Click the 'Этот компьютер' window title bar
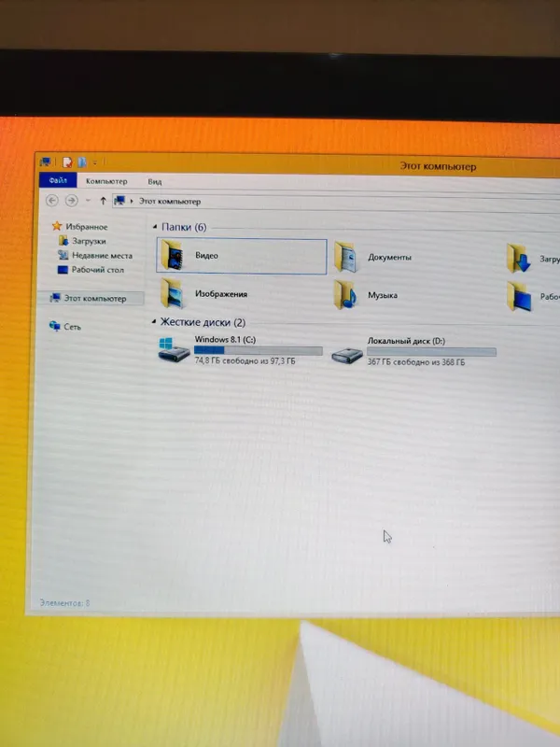The height and width of the screenshot is (747, 560). pos(438,166)
